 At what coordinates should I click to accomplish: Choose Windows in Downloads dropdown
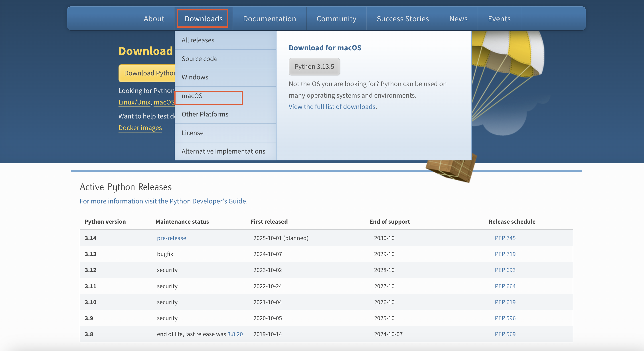(x=225, y=77)
